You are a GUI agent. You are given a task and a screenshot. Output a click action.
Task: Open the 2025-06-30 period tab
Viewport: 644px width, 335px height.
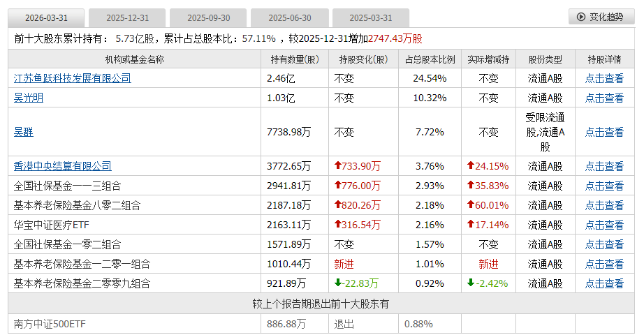click(x=290, y=17)
